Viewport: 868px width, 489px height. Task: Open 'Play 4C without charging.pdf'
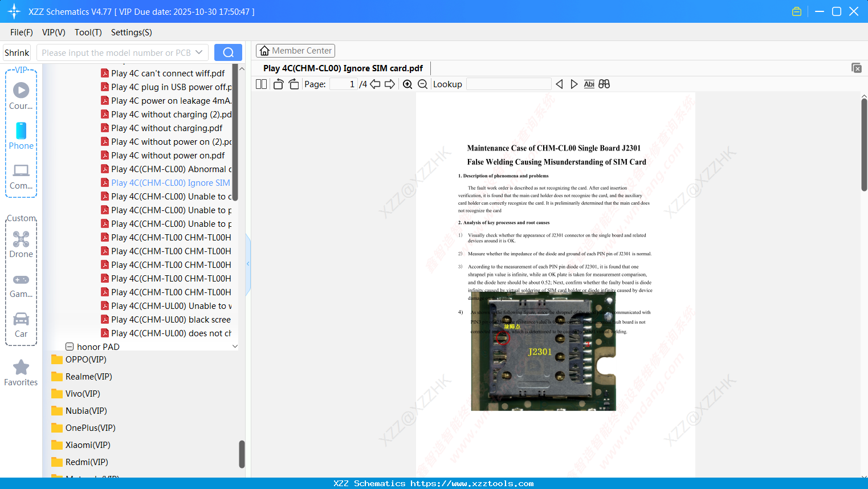tap(162, 128)
